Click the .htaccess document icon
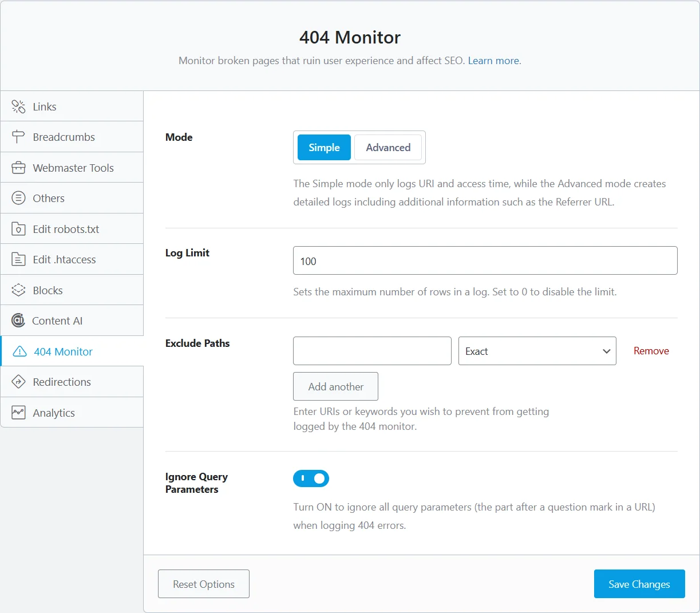Screen dimensions: 700x613 [x=19, y=259]
